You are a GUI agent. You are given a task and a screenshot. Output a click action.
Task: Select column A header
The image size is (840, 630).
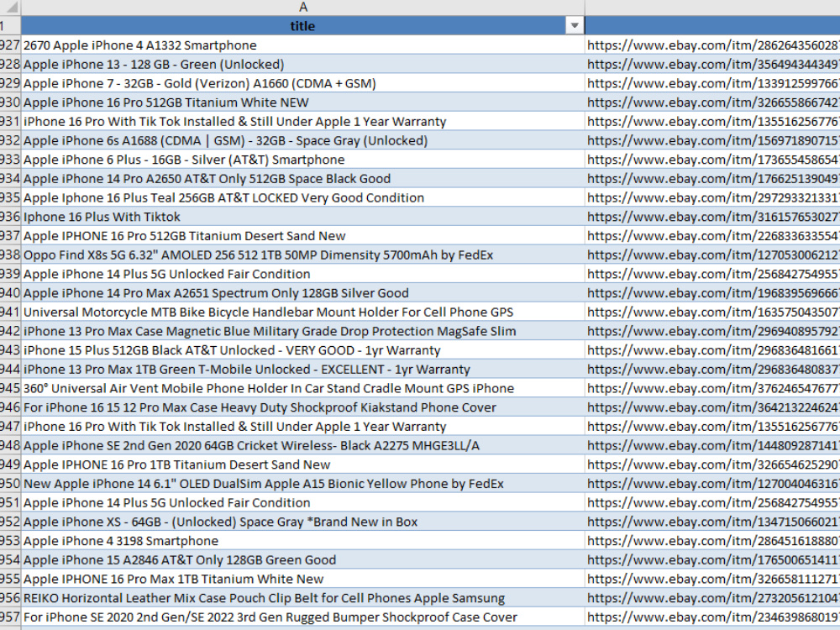point(302,7)
